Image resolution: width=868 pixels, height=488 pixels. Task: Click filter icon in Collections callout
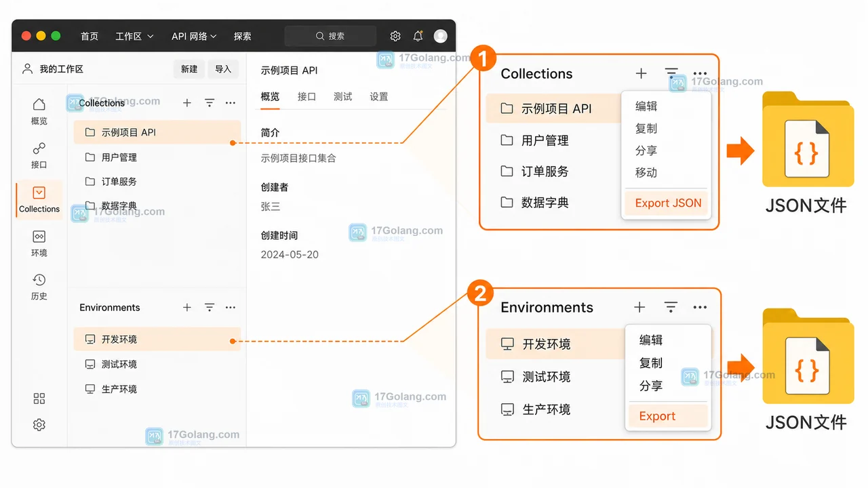[671, 73]
